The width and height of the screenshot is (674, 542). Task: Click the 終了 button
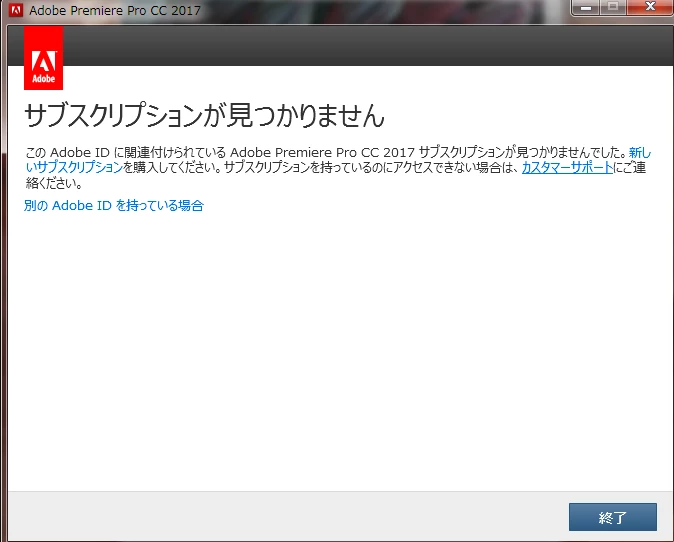coord(613,517)
